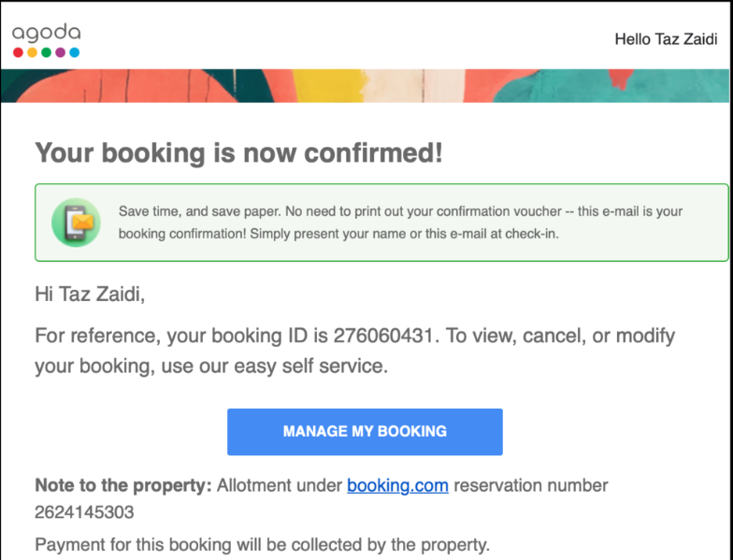The width and height of the screenshot is (733, 560).
Task: Click the colorful abstract banner image
Action: [x=365, y=86]
